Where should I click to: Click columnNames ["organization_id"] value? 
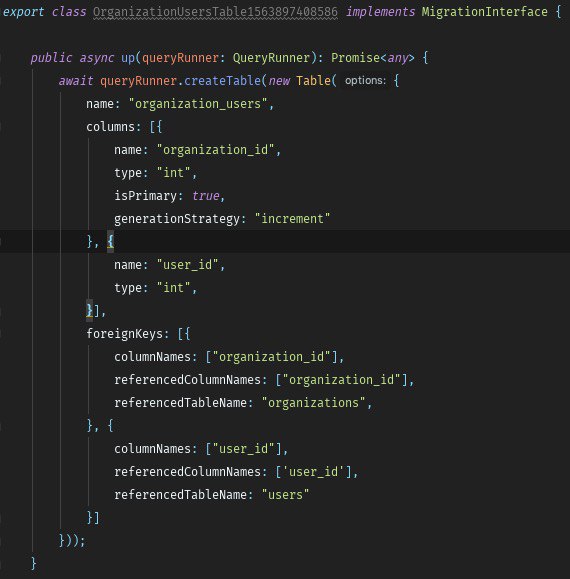pyautogui.click(x=271, y=357)
